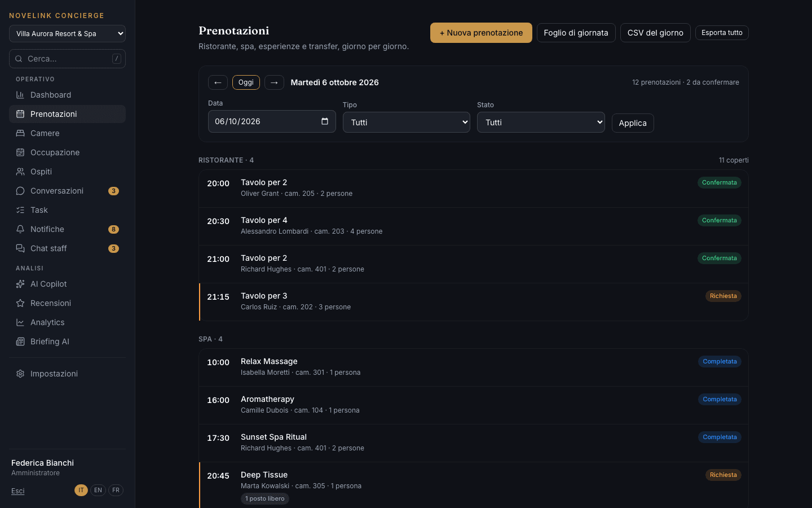Click Confermata status on Oliver Grant booking

coord(720,182)
